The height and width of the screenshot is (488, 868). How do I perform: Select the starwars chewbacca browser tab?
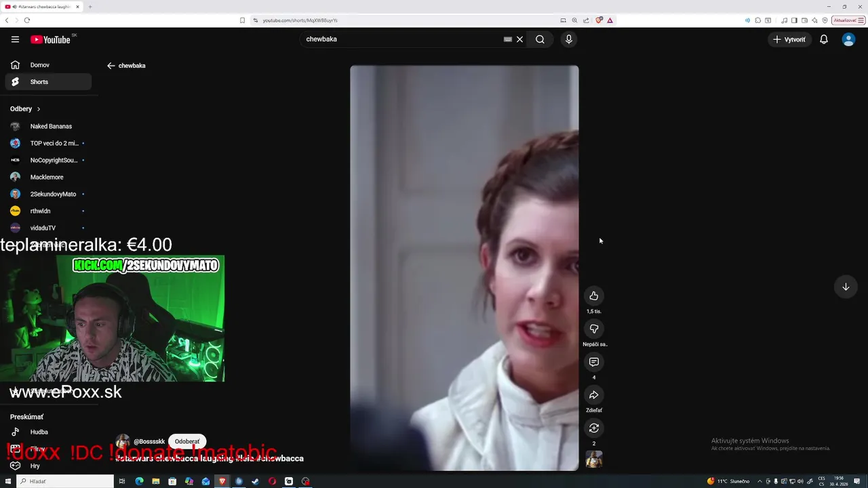pos(42,7)
